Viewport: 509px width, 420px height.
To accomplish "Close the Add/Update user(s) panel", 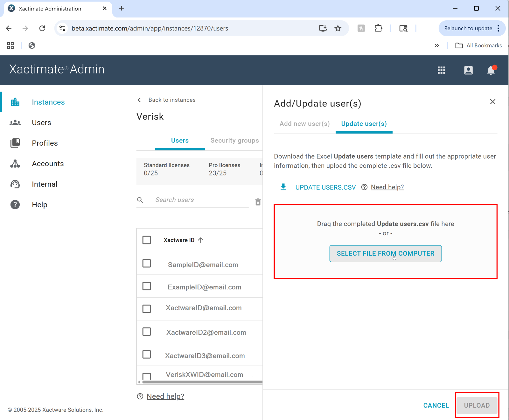I will coord(492,102).
